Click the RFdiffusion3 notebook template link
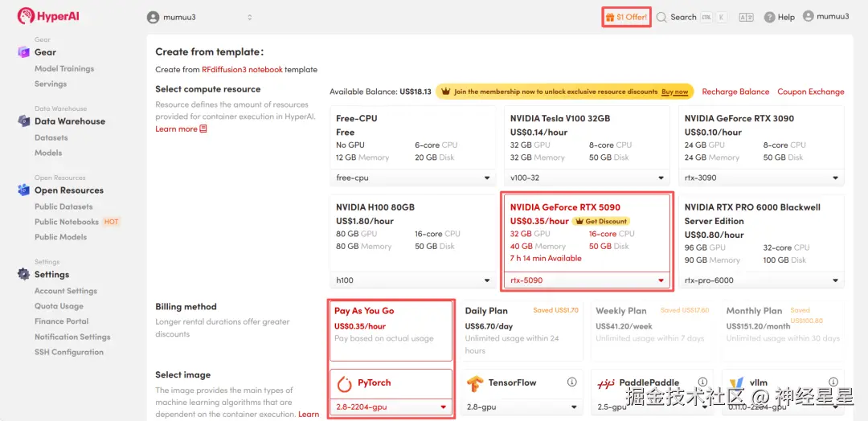 pos(242,70)
